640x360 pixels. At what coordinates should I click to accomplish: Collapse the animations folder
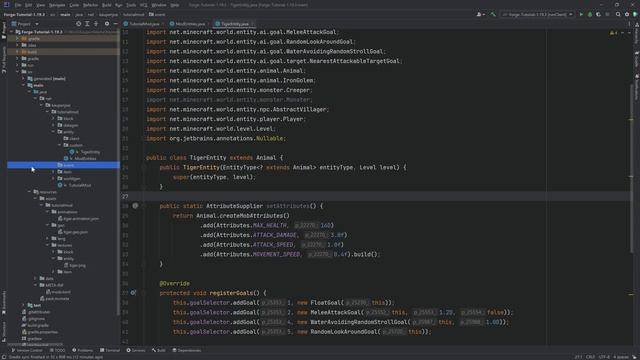47,212
